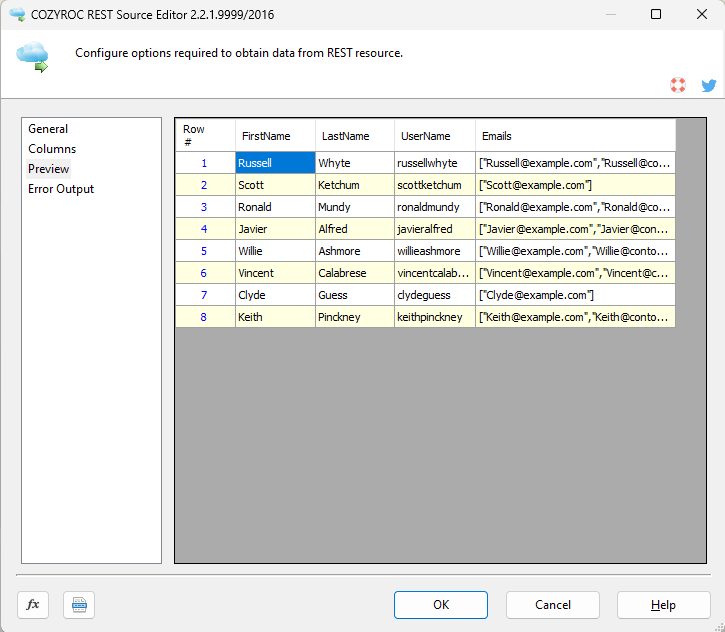Image resolution: width=725 pixels, height=632 pixels.
Task: Select the Ketchum last name cell
Action: 355,185
